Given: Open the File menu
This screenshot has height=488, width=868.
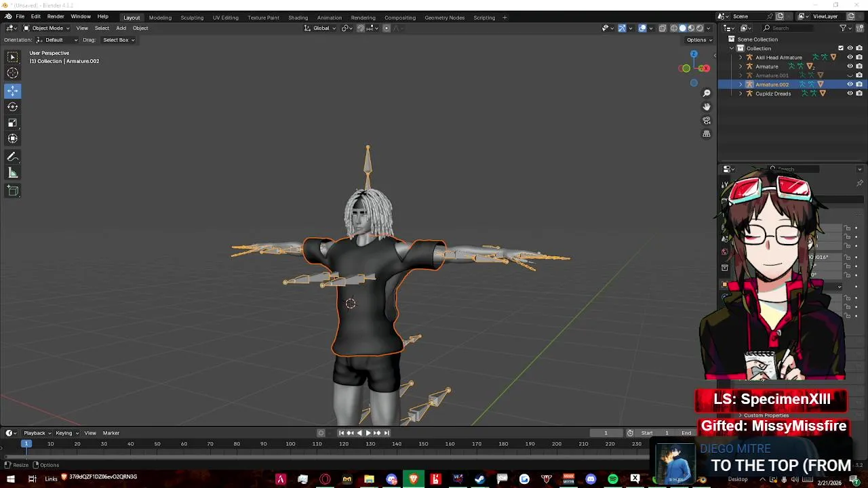Looking at the screenshot, I should (20, 16).
